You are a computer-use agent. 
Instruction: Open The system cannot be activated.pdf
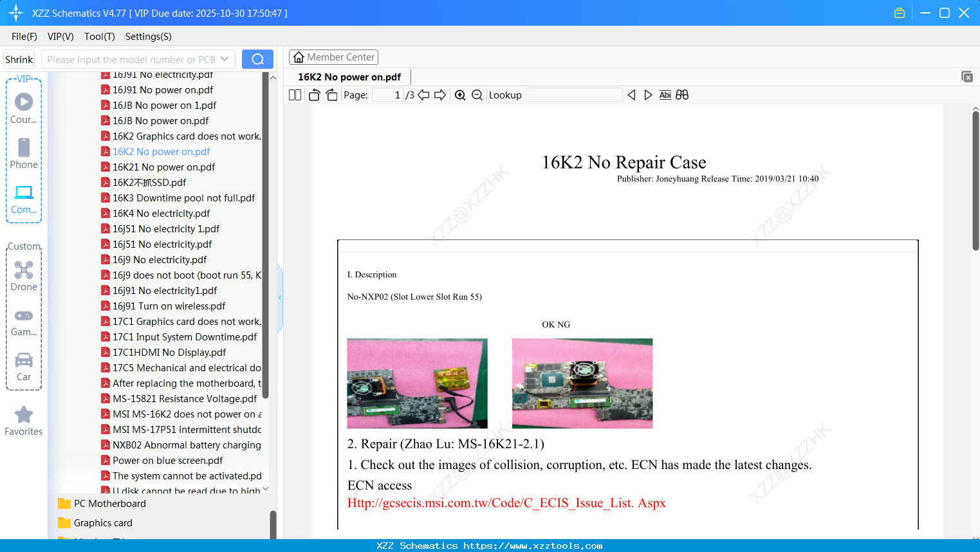(x=181, y=476)
